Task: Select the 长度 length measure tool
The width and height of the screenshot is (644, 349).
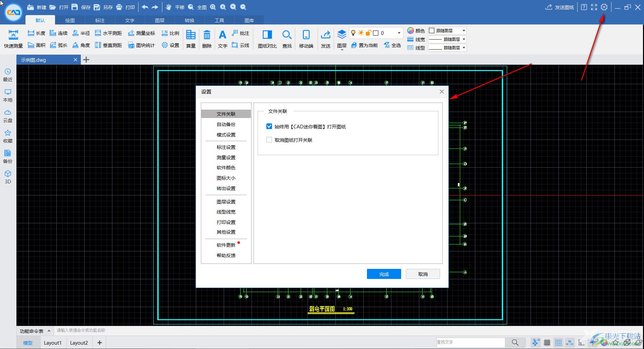Action: [36, 33]
